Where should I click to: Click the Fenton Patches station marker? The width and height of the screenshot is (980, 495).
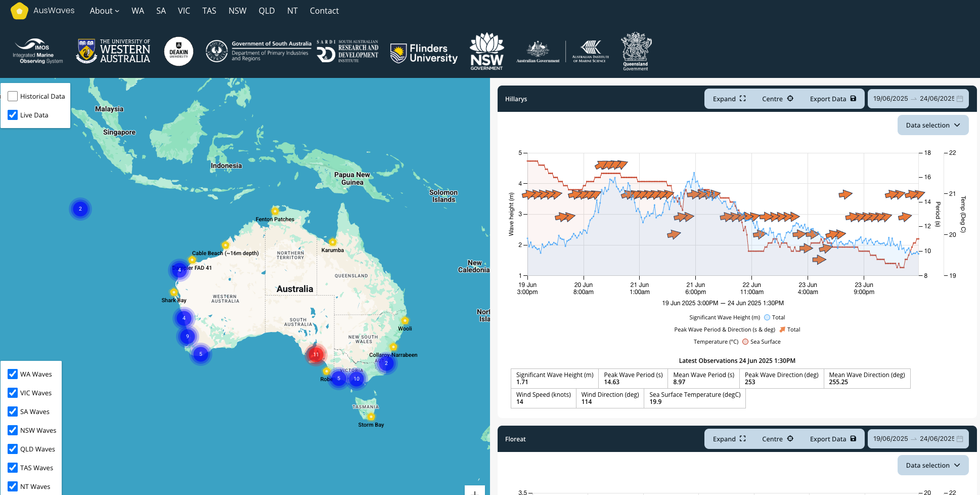click(275, 211)
